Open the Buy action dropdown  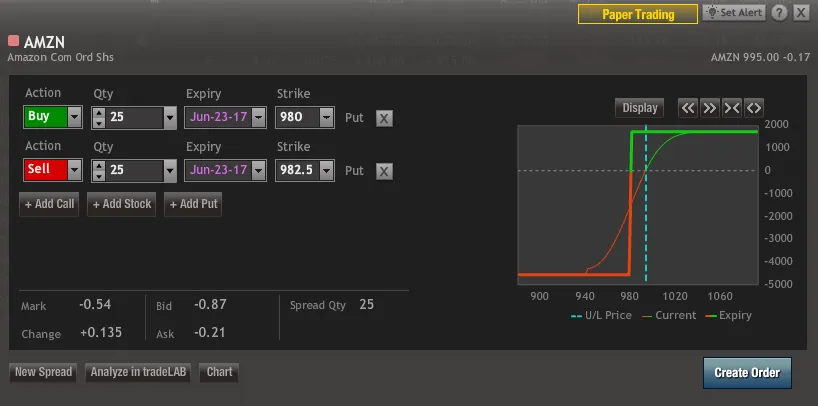point(75,117)
